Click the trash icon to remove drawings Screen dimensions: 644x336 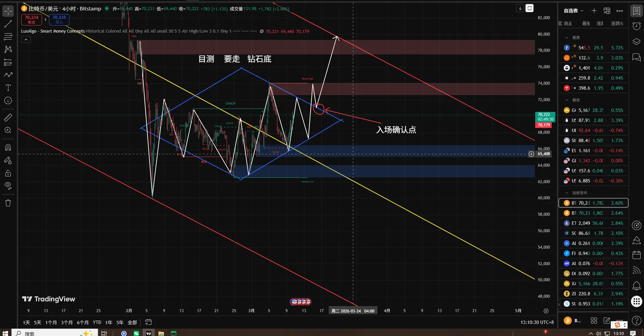(8, 203)
